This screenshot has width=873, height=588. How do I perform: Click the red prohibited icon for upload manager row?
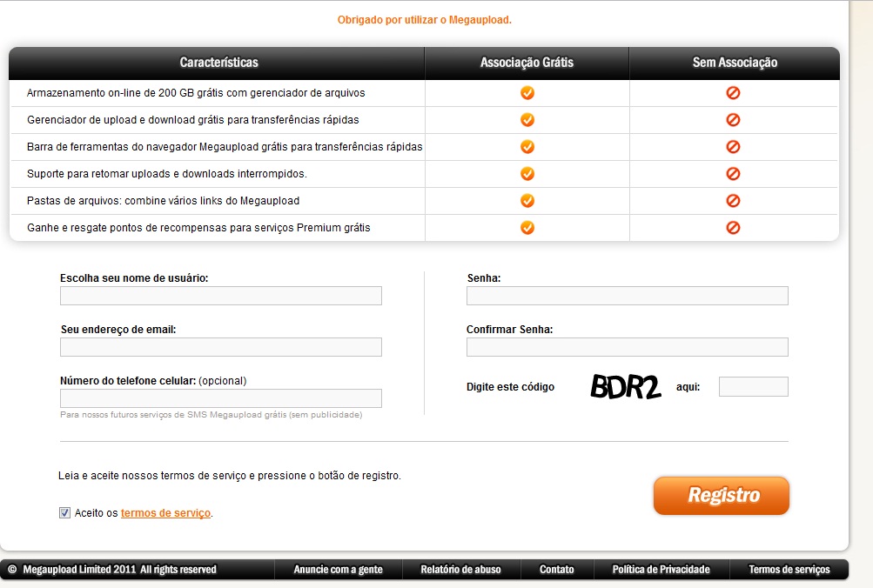point(733,120)
